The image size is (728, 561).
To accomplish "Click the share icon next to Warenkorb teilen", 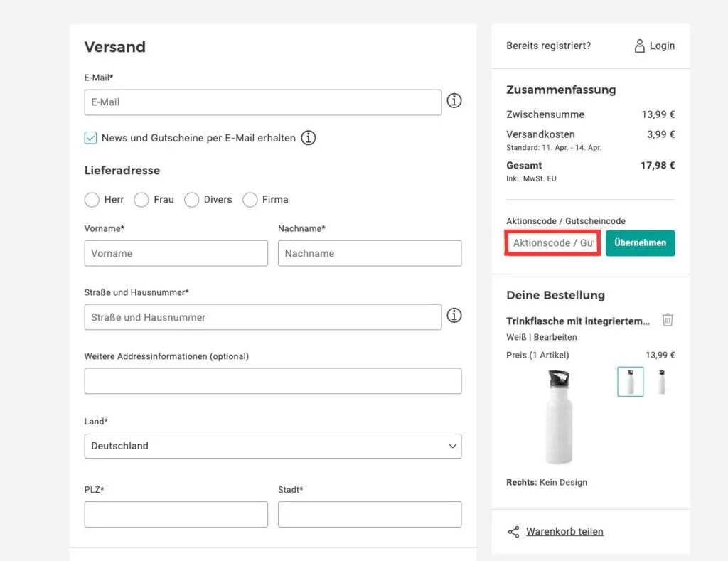I will (513, 531).
